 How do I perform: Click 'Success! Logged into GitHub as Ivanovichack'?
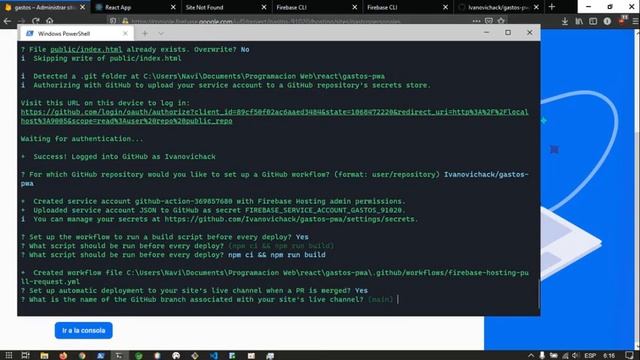pos(124,157)
